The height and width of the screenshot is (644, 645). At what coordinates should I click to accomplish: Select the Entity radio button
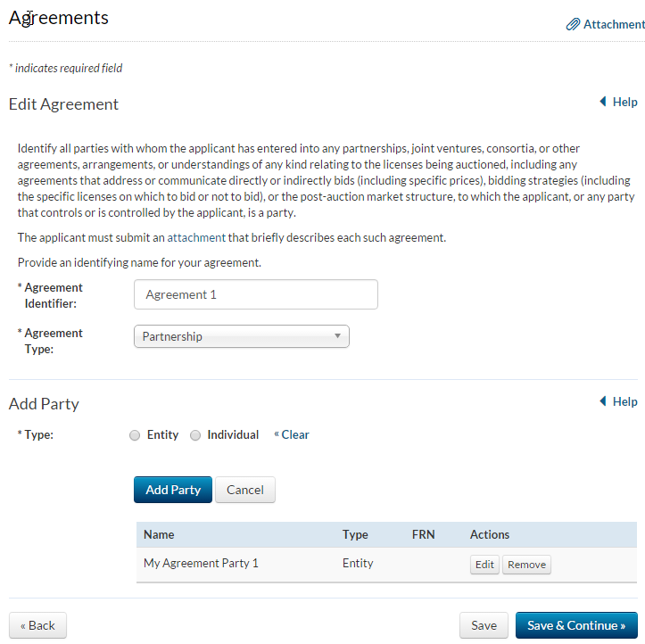click(x=135, y=435)
